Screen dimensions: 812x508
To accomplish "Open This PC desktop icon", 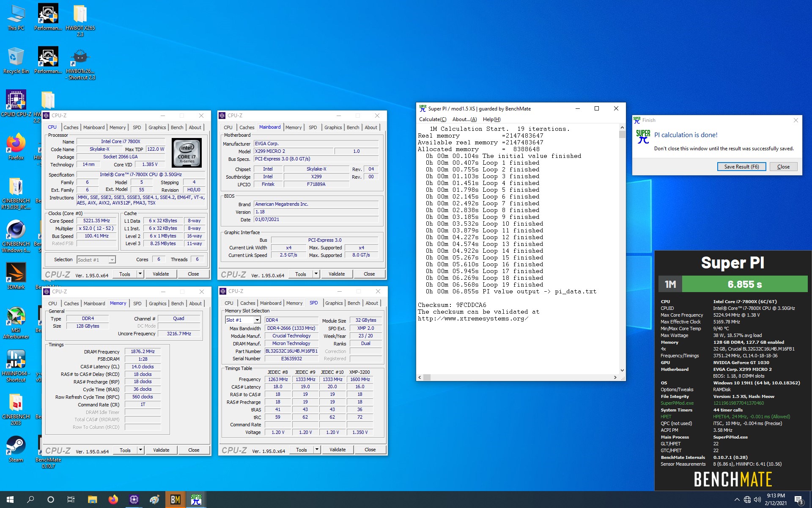I will click(16, 17).
